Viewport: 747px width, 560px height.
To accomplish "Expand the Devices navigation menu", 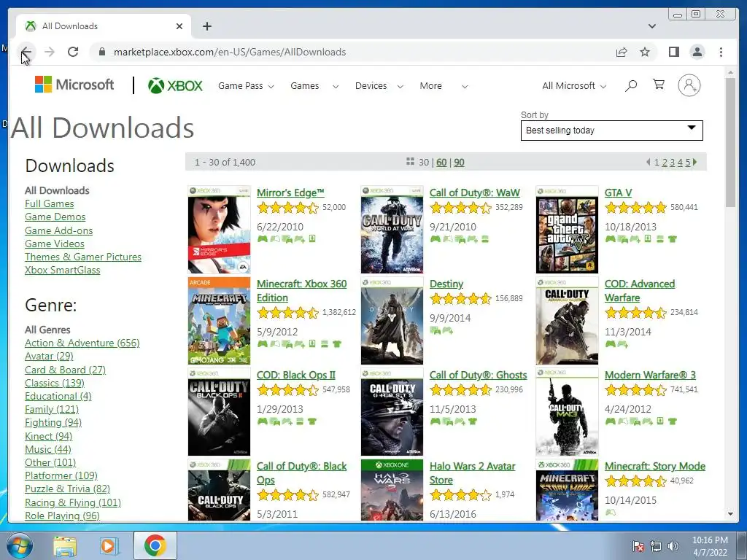I will (379, 86).
